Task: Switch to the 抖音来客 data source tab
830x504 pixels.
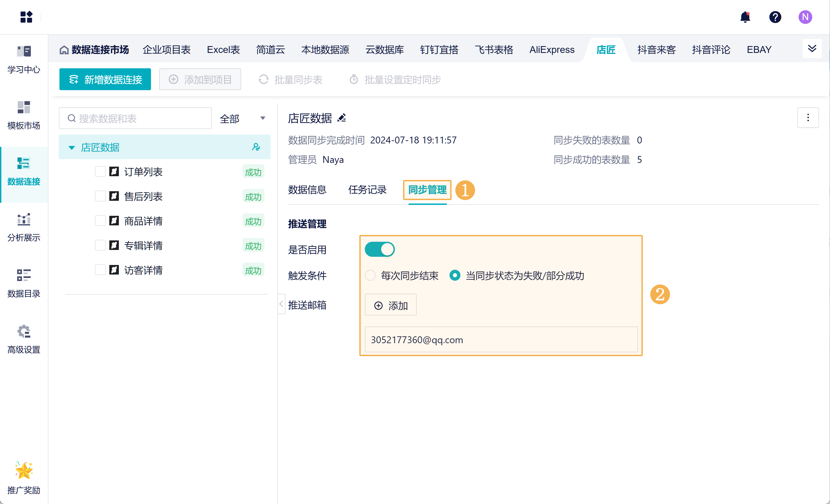Action: pyautogui.click(x=656, y=50)
